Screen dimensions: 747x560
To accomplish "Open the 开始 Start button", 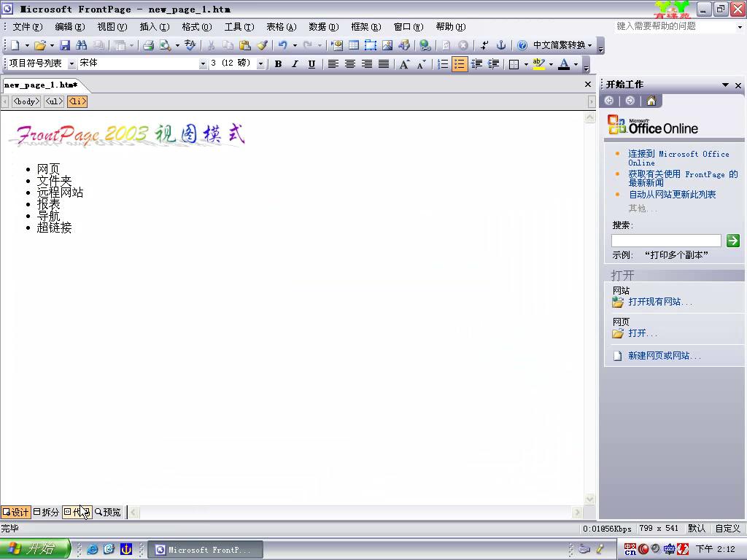I will [x=35, y=549].
